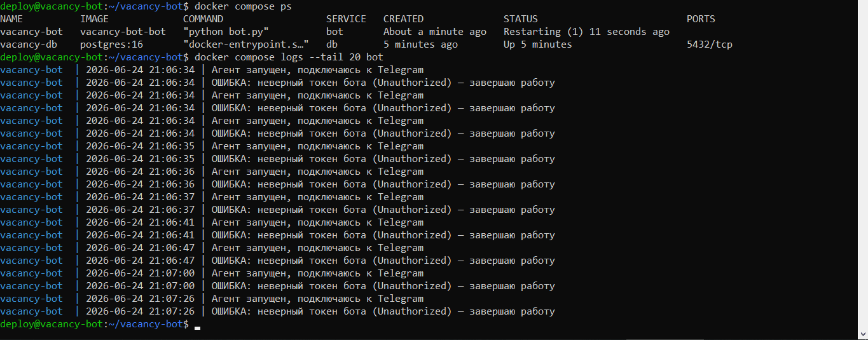Screen dimensions: 868x340
Task: Click the PORTS column header
Action: coord(701,19)
